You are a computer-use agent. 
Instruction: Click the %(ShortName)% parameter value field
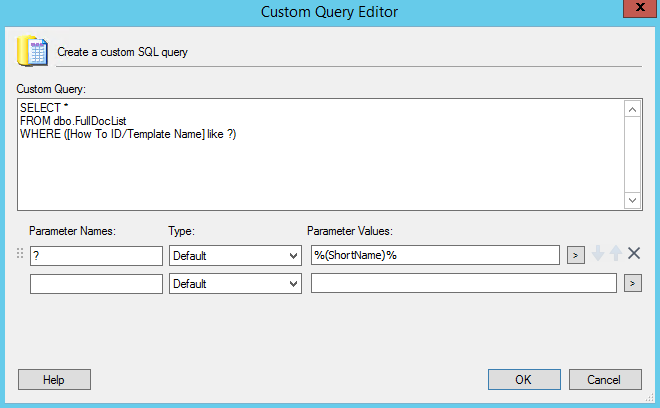pyautogui.click(x=435, y=256)
